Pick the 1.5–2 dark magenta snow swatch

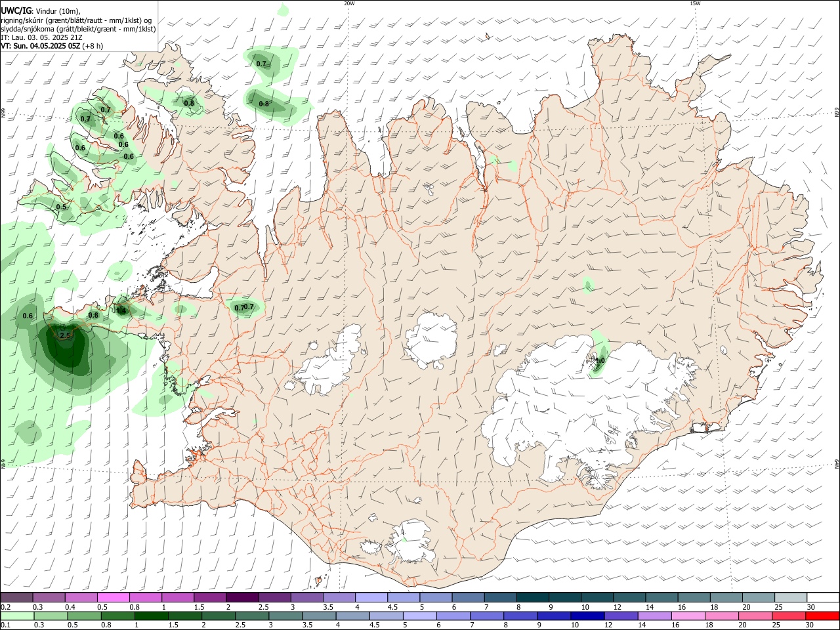[x=210, y=597]
